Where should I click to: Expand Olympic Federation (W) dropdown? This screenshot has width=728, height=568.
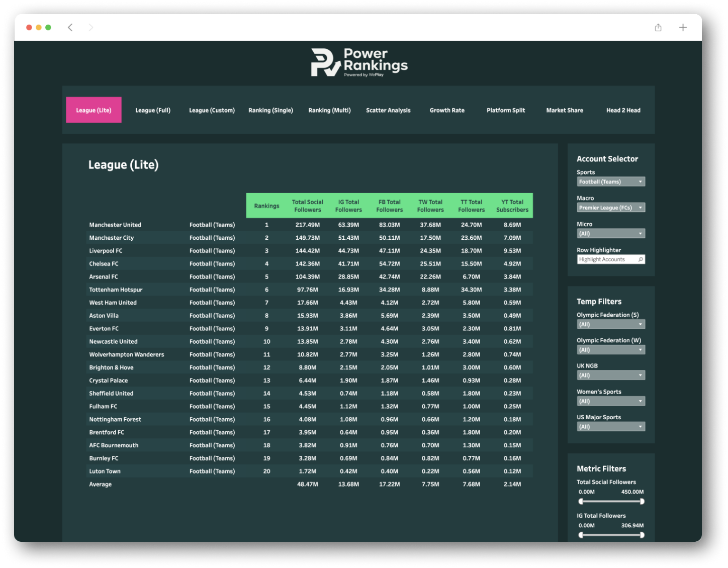[x=611, y=350]
